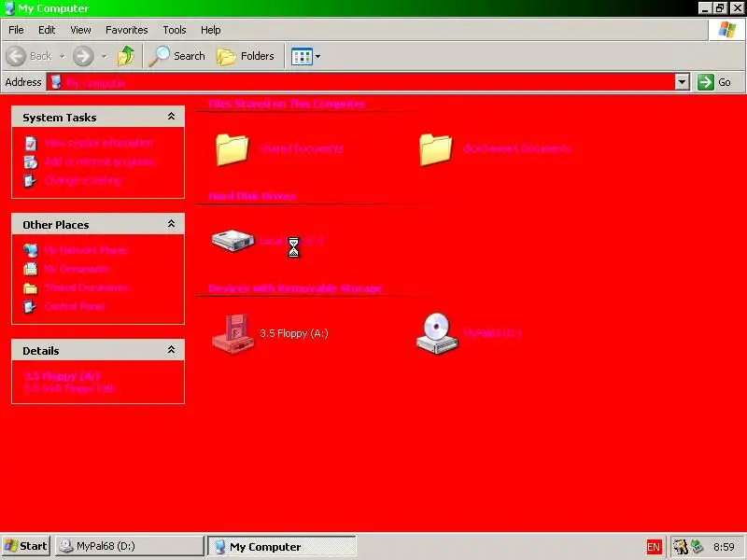Viewport: 747px width, 560px height.
Task: Select the user's personal Documents folder
Action: tap(495, 149)
